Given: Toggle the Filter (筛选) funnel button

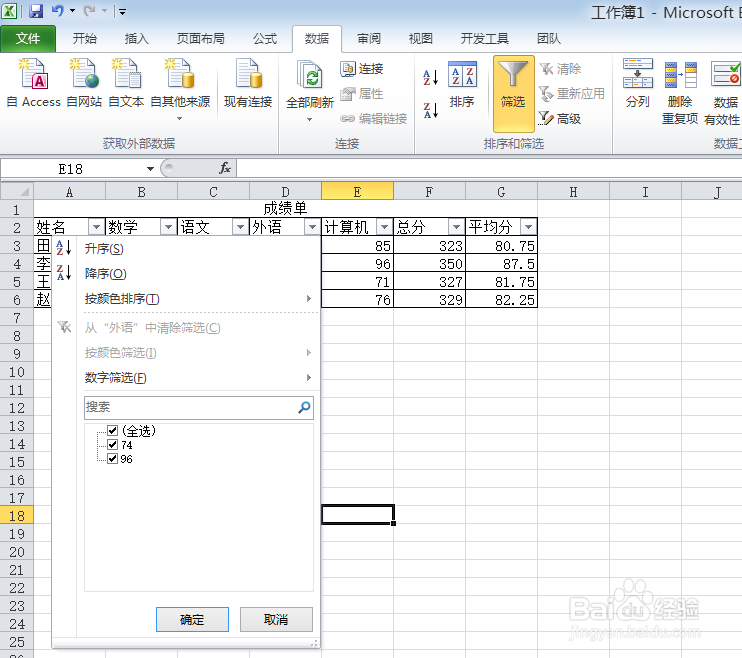Looking at the screenshot, I should click(x=513, y=93).
